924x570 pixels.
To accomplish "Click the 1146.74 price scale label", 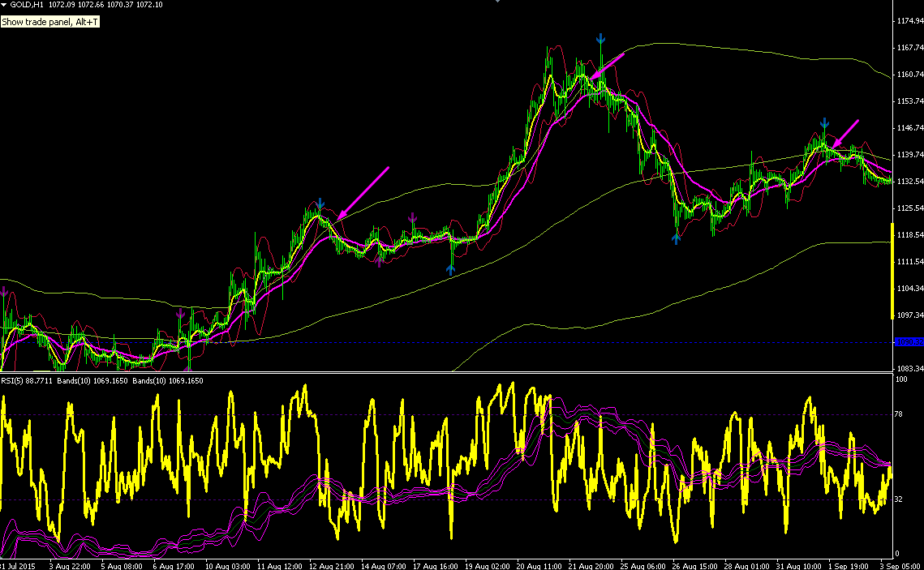I will [910, 128].
